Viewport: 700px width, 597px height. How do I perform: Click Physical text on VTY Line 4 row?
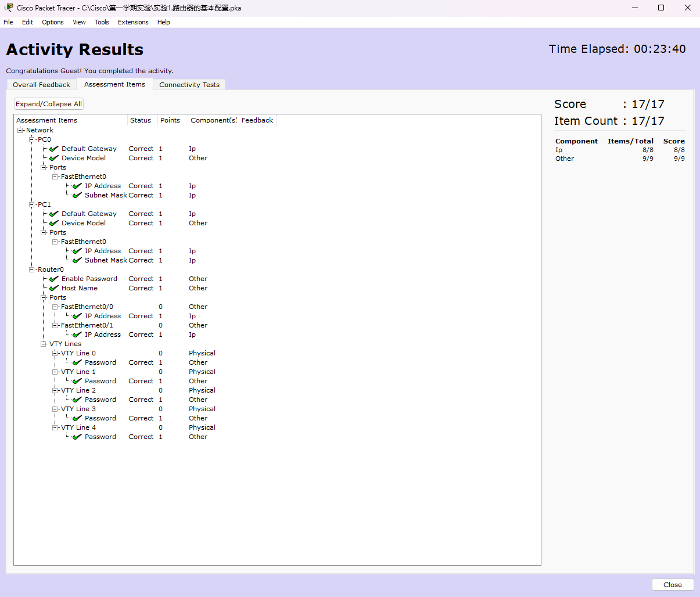[x=202, y=427]
